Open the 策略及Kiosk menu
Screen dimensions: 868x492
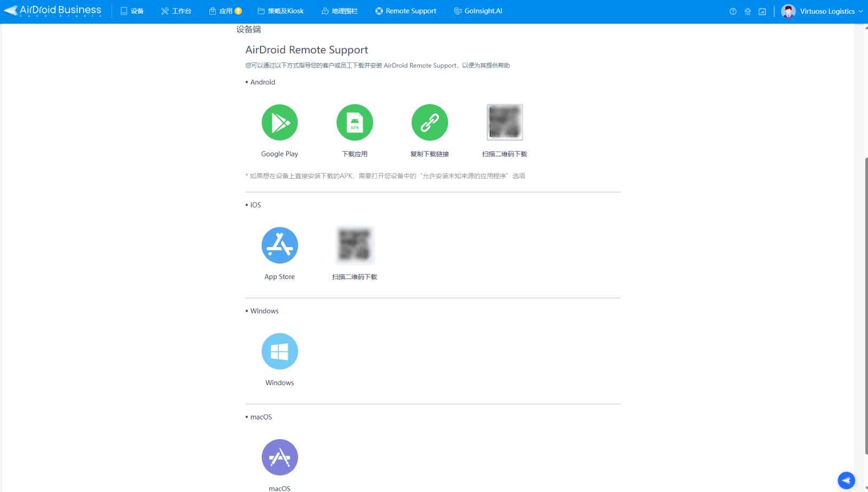click(280, 11)
